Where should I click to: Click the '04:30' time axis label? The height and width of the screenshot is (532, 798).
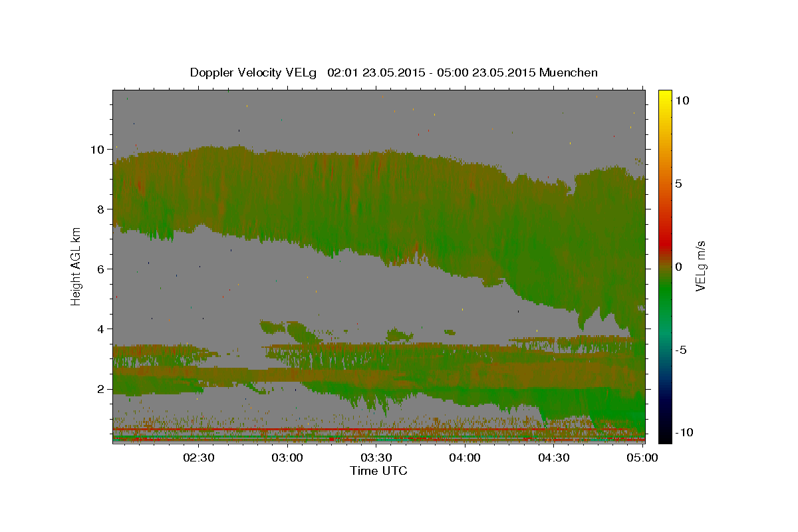[x=553, y=458]
